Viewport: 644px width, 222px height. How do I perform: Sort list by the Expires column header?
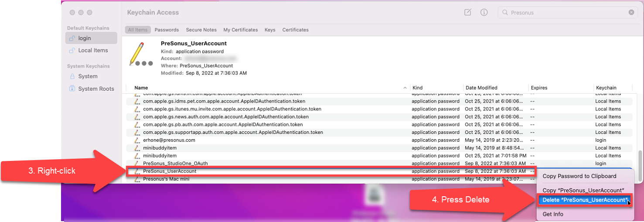(539, 88)
